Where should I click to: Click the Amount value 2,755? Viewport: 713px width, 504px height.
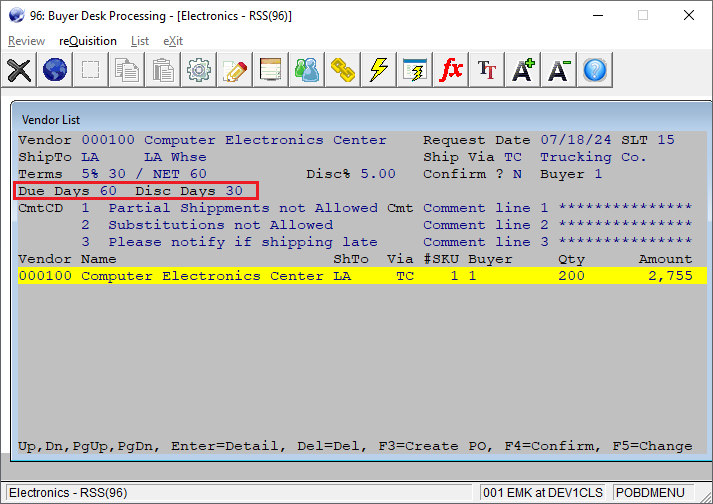pyautogui.click(x=670, y=276)
